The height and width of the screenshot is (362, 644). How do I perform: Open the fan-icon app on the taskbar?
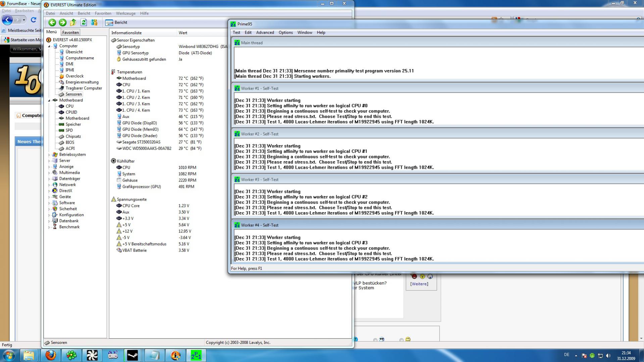tap(92, 355)
